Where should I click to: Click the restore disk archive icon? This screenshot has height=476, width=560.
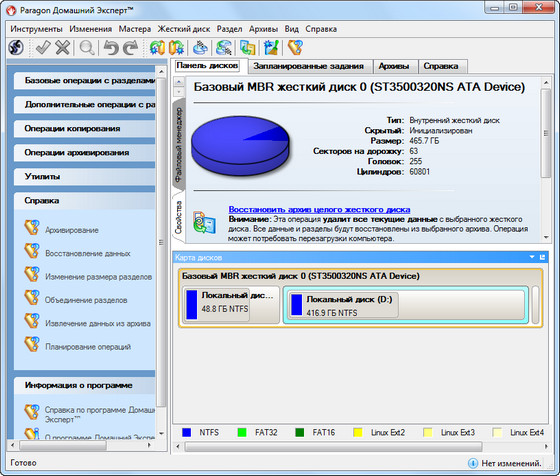(204, 222)
